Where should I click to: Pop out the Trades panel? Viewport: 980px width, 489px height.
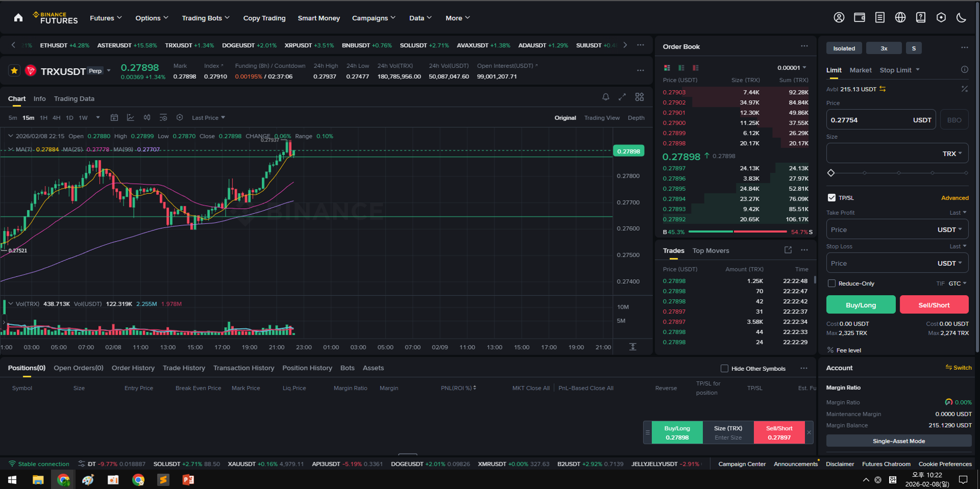click(x=788, y=250)
